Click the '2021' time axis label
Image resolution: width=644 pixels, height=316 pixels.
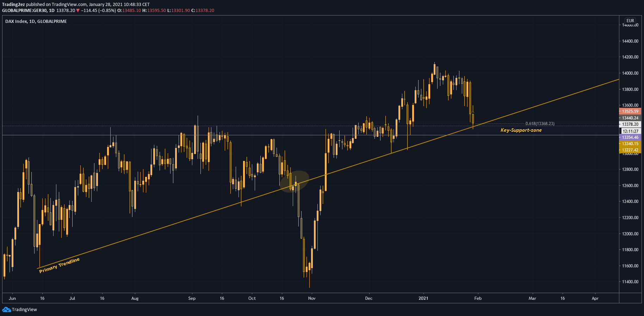pyautogui.click(x=423, y=298)
